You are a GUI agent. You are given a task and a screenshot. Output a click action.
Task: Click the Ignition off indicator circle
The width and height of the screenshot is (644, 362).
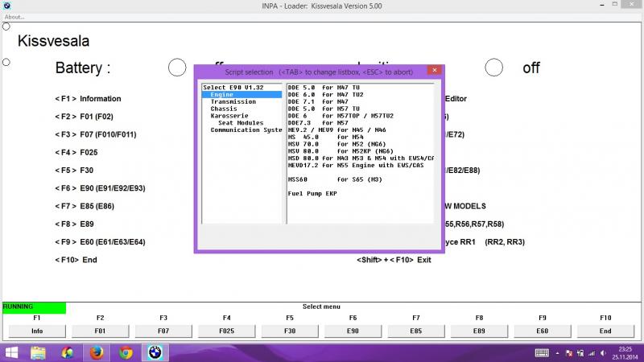click(x=494, y=68)
